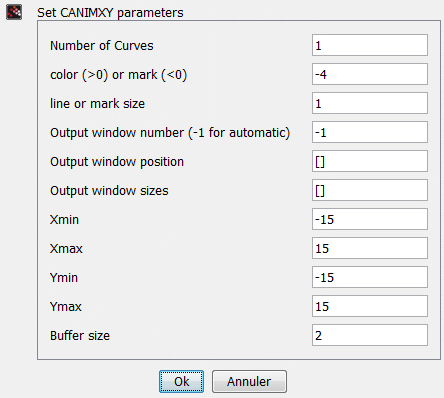Click the 'Ymax' label text
444x398 pixels.
(66, 307)
